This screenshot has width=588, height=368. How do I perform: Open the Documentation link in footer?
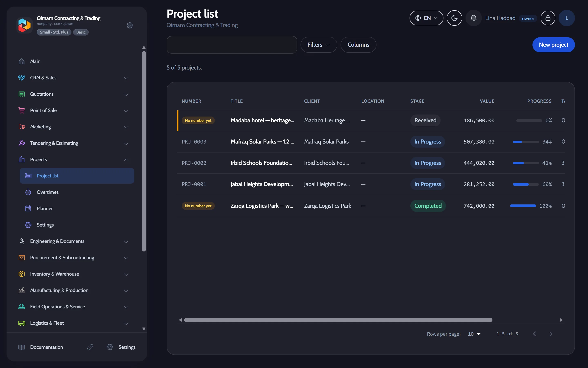tap(46, 347)
